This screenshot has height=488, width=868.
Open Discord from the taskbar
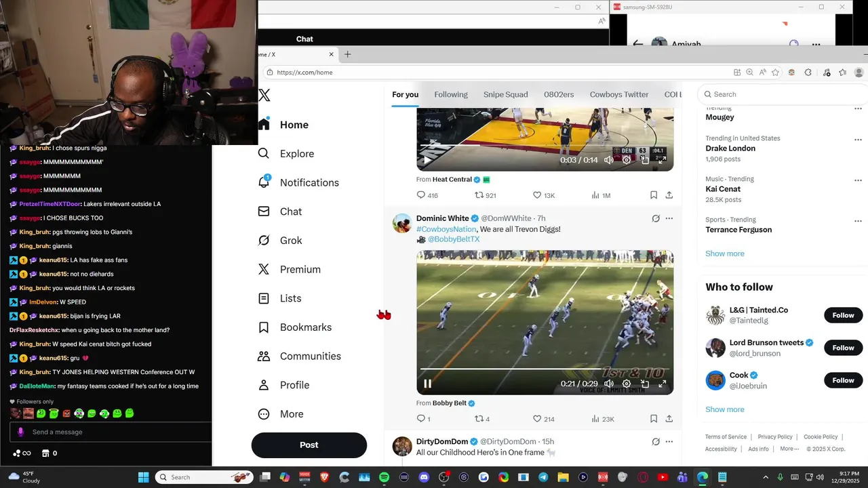click(424, 477)
